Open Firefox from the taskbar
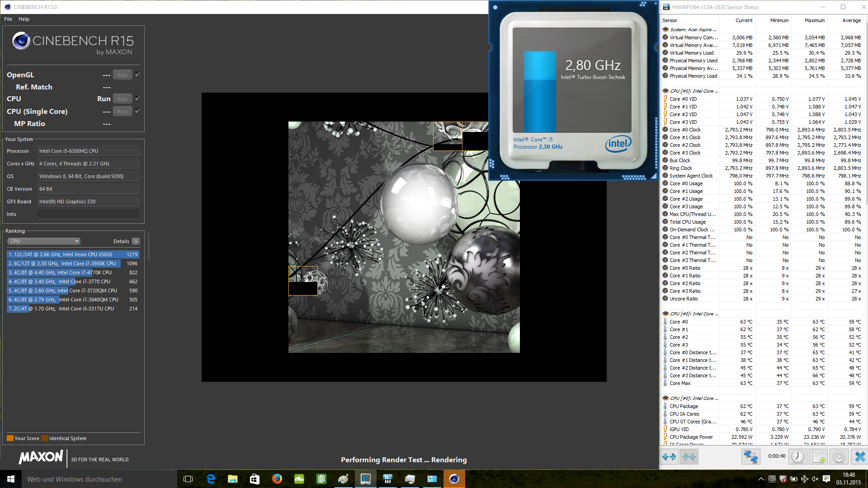 [x=277, y=479]
